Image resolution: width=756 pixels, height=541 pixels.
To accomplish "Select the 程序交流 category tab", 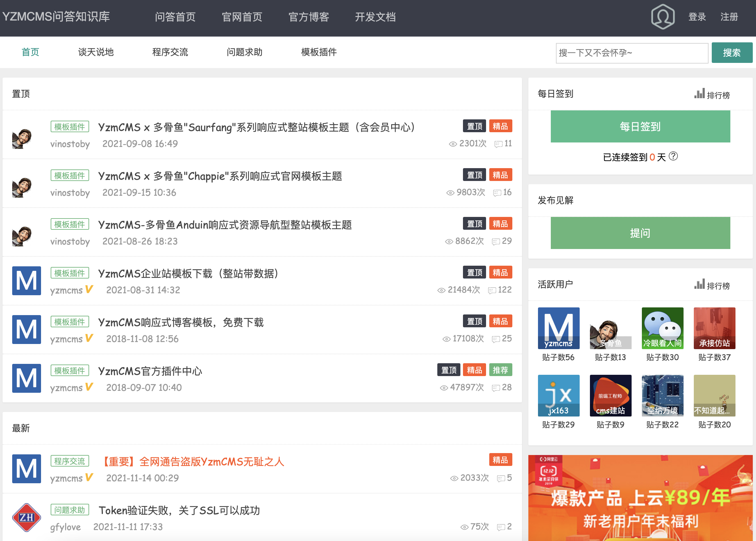I will [x=170, y=52].
